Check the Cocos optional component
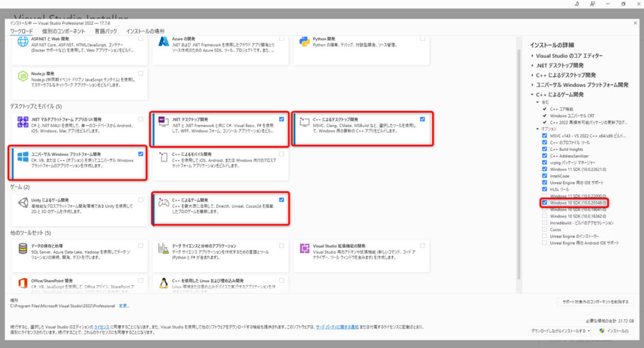Image resolution: width=644 pixels, height=348 pixels. [x=545, y=229]
